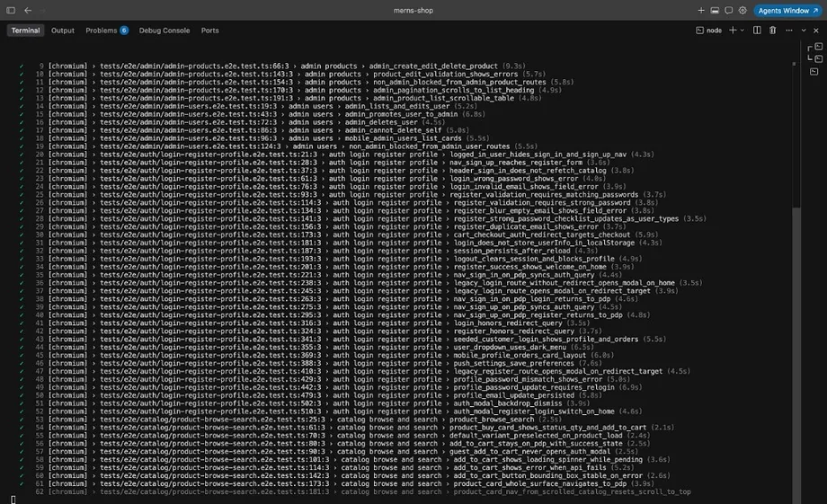Go forward using the dimmed right arrow
The image size is (827, 504).
[x=42, y=10]
